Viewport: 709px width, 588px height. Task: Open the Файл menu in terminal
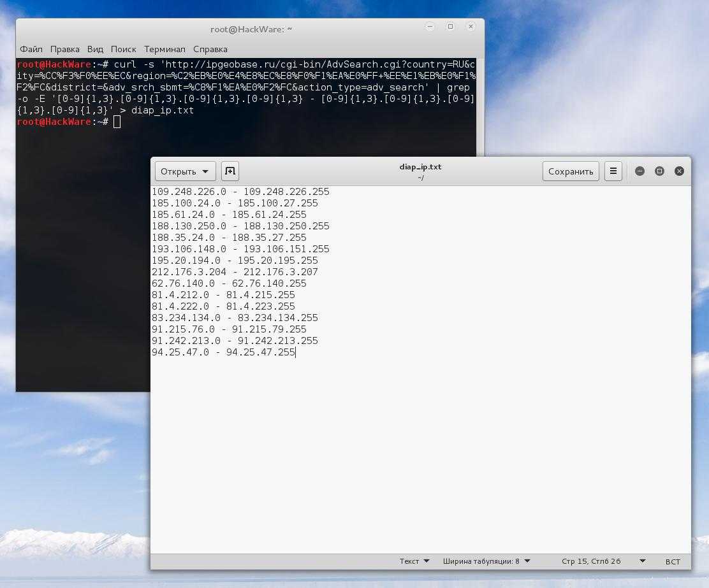(31, 49)
